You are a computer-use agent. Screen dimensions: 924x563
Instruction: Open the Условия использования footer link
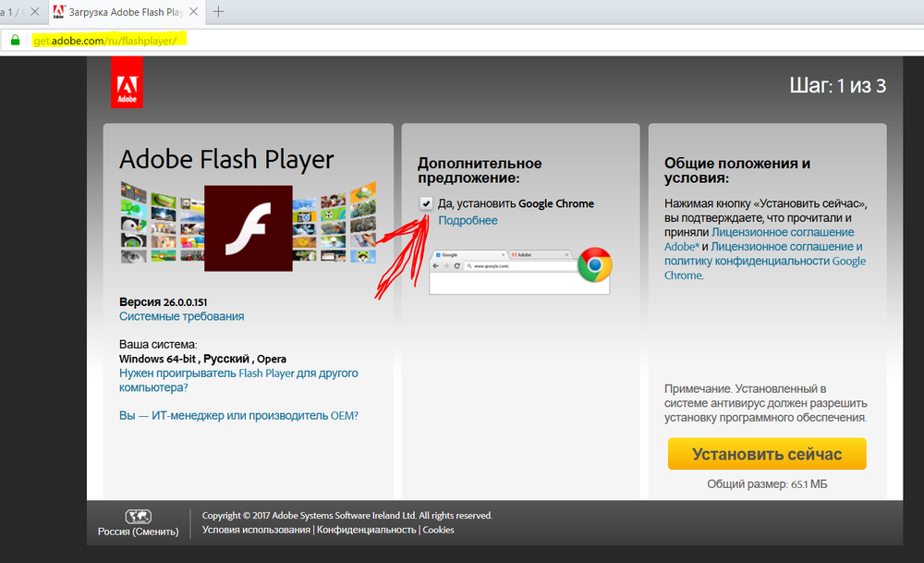tap(256, 530)
